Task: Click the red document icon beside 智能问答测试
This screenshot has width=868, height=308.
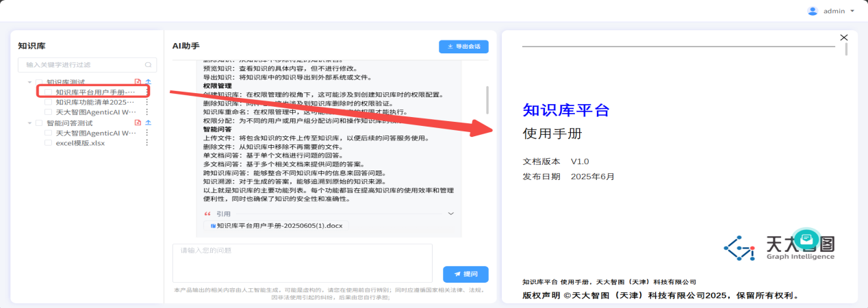Action: 138,123
